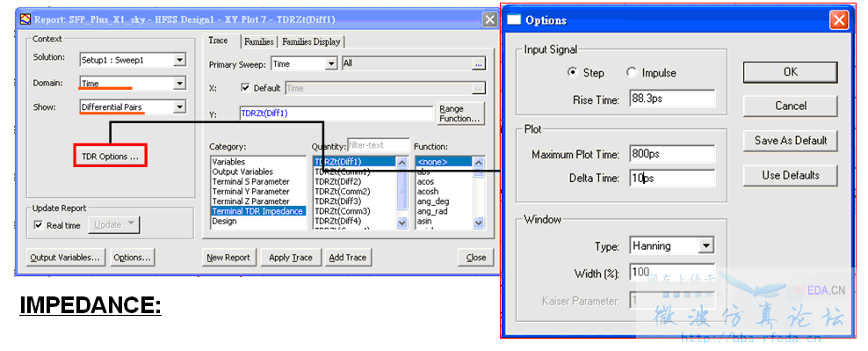Click the Add Trace button

tap(348, 257)
